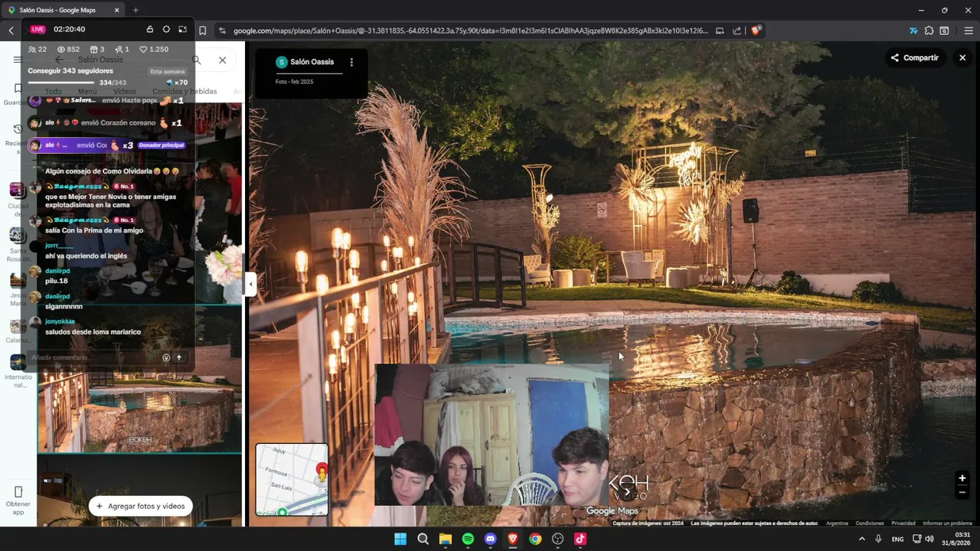The image size is (980, 551).
Task: Click the lock icon in the live overlay
Action: point(150,29)
